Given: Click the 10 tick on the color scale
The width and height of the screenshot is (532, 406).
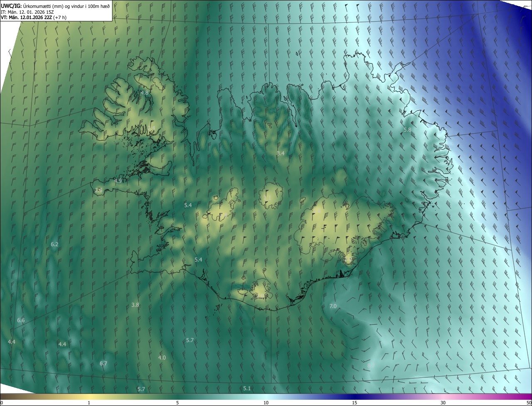Looking at the screenshot, I should pos(266,403).
